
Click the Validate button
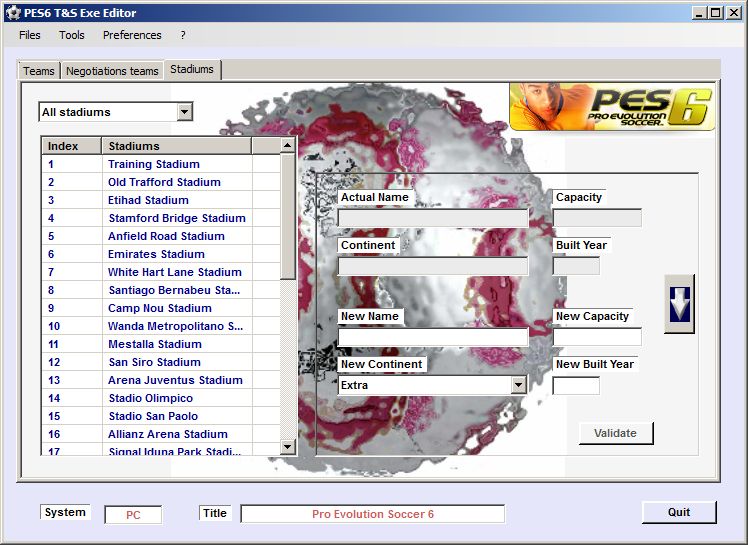[615, 433]
